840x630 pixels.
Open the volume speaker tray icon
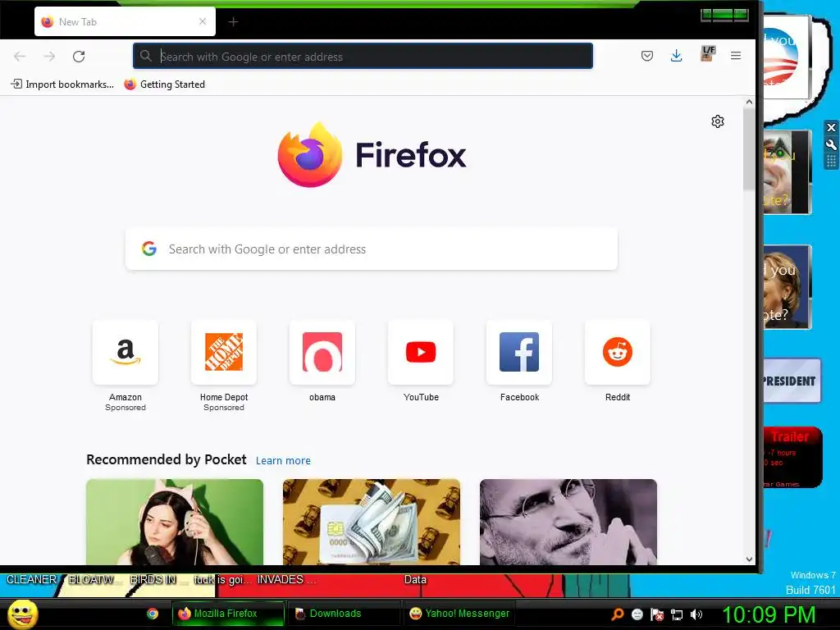coord(696,614)
